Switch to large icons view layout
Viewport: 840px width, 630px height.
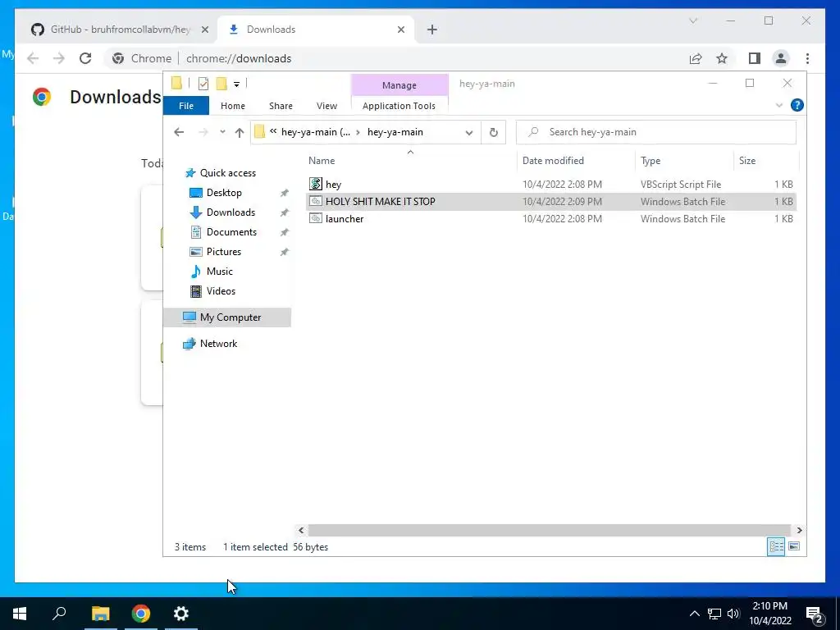(794, 546)
